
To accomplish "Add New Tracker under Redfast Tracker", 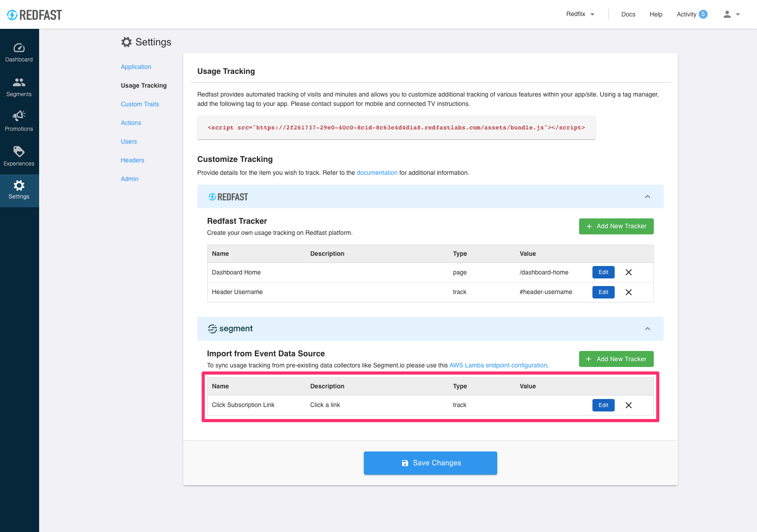I will click(x=616, y=226).
